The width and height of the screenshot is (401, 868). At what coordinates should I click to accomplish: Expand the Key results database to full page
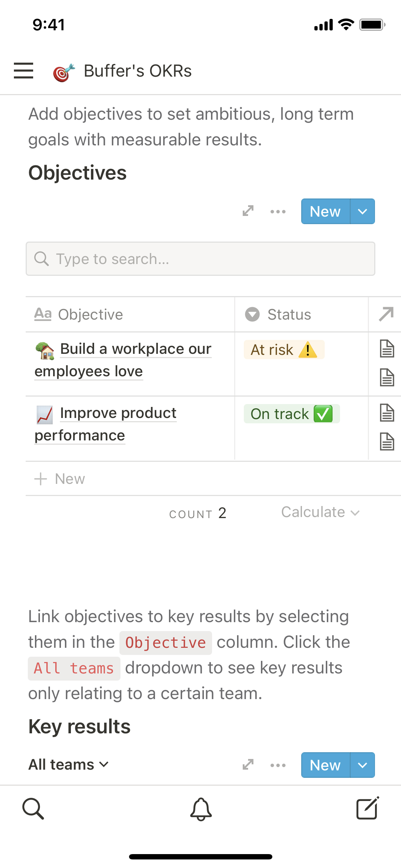click(248, 765)
